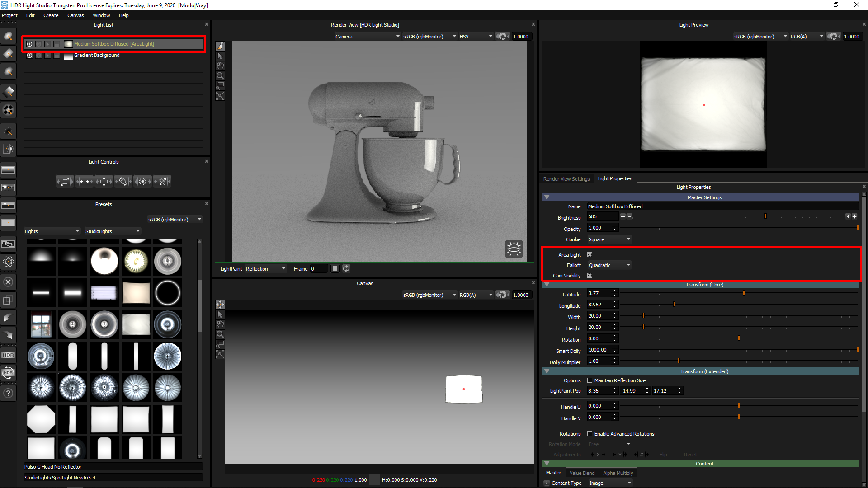This screenshot has height=488, width=868.
Task: Click the horizontal move control in Light Controls
Action: 84,182
